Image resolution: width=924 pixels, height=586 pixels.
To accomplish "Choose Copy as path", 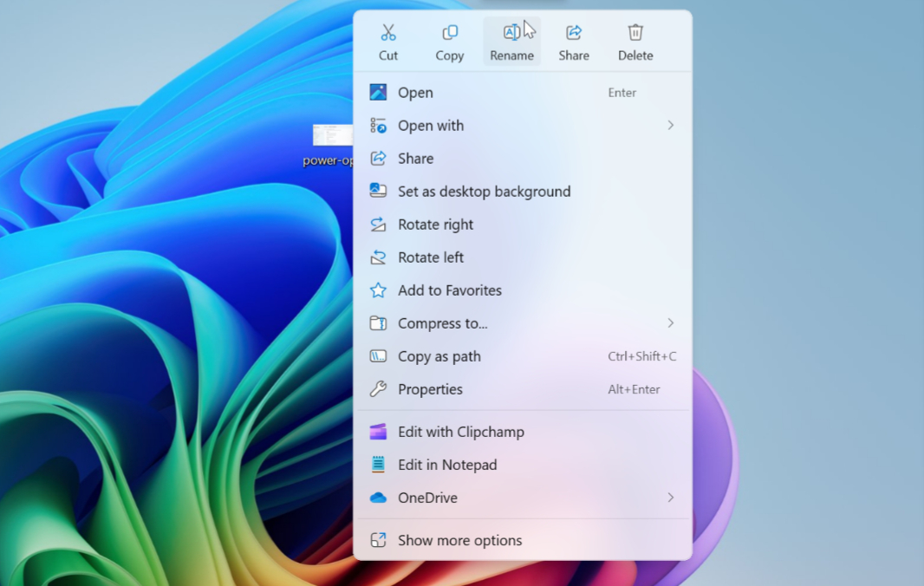I will point(439,356).
